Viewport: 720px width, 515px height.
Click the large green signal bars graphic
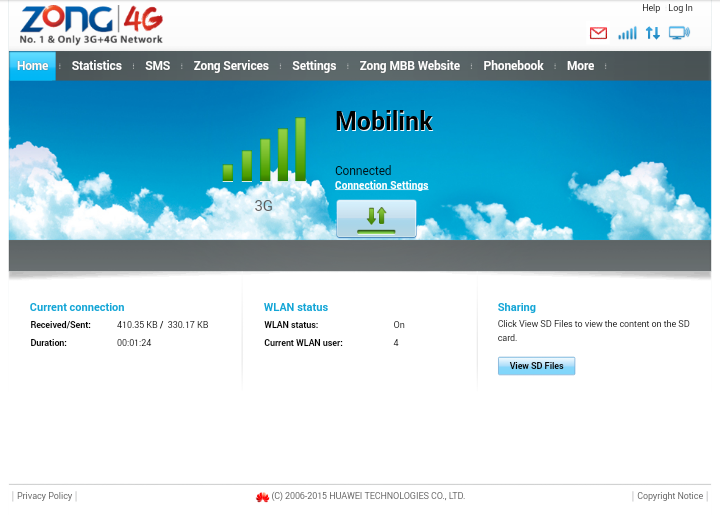point(264,149)
